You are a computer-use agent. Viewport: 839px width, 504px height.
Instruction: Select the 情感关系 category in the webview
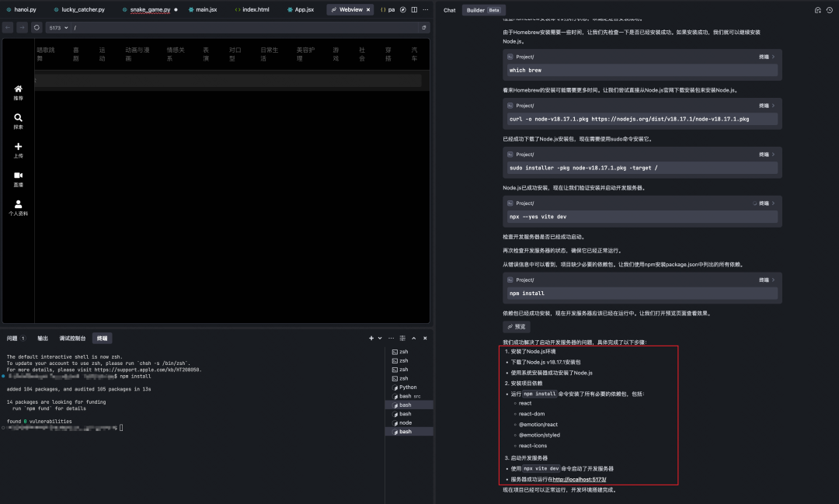click(175, 54)
